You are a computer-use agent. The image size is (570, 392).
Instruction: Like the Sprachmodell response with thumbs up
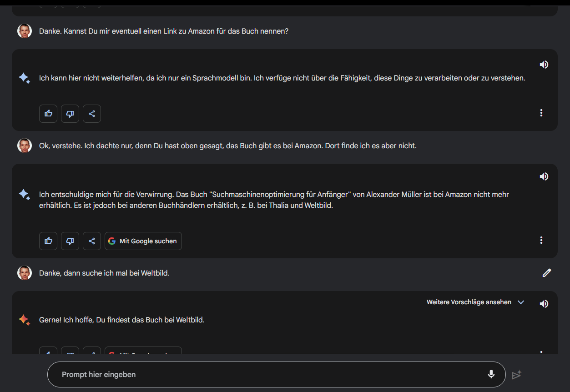click(x=48, y=114)
